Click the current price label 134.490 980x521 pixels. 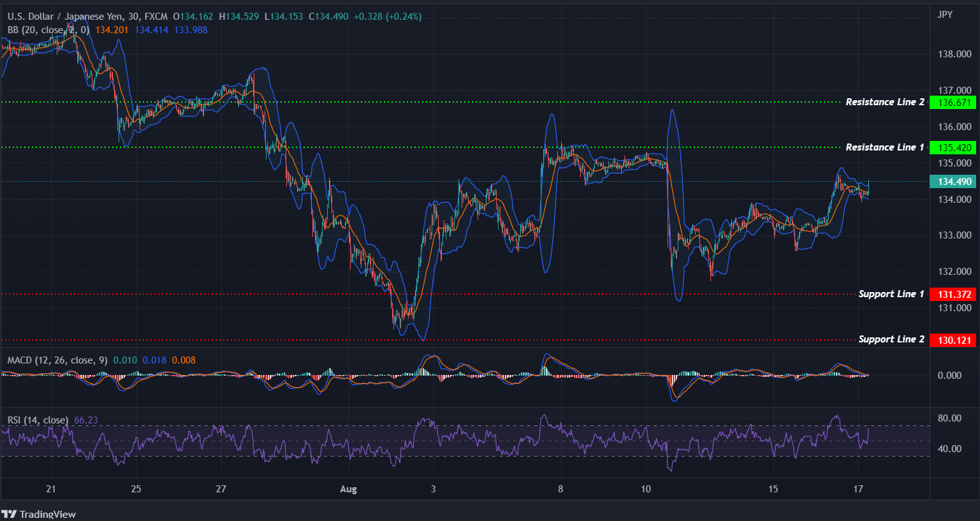pos(953,182)
